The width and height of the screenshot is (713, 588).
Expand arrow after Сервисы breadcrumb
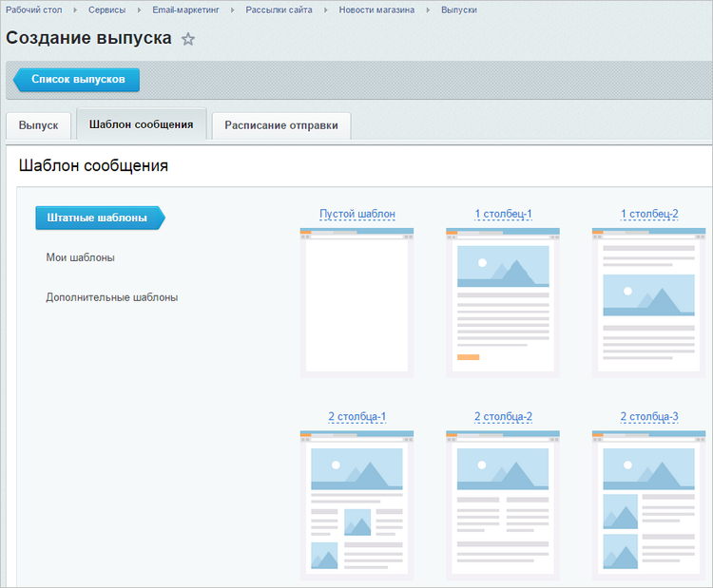(139, 10)
